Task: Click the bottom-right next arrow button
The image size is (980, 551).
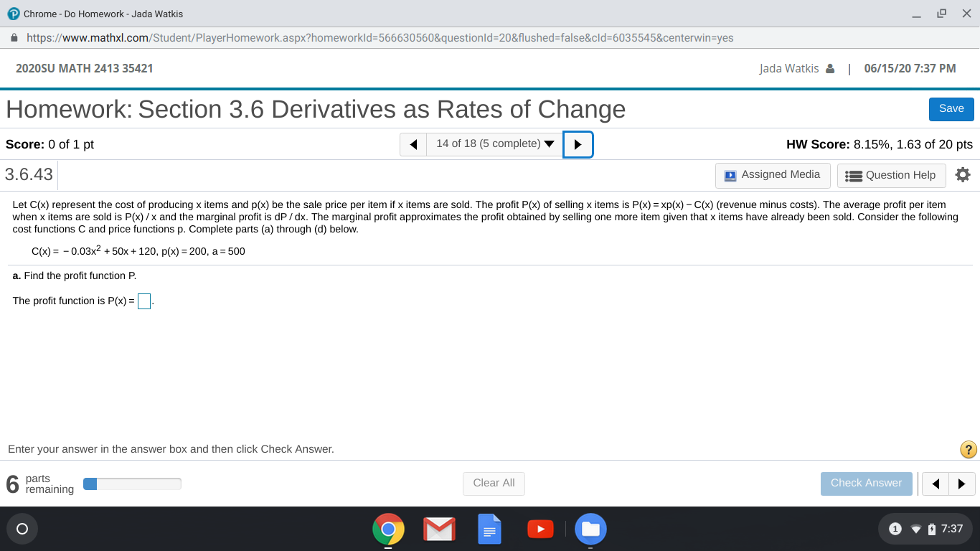Action: tap(962, 484)
